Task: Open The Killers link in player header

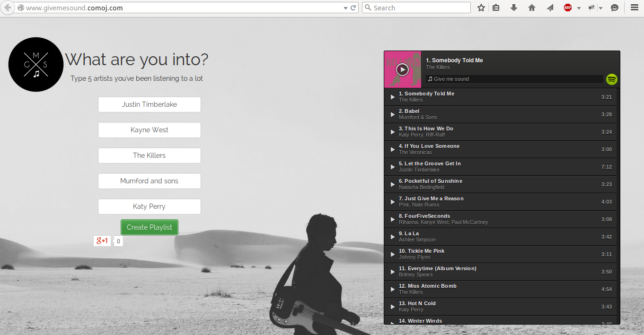Action: [x=438, y=67]
